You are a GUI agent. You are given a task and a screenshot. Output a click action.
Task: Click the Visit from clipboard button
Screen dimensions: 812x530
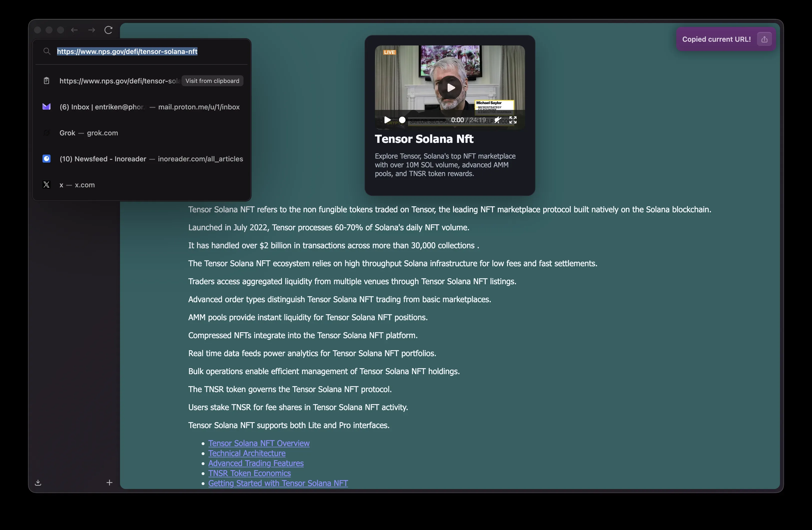click(x=212, y=81)
